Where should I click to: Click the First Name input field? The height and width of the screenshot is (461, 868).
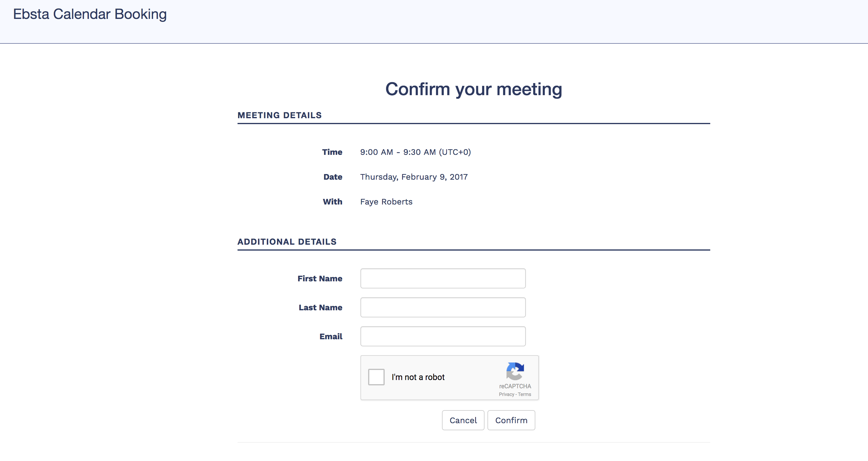(443, 278)
